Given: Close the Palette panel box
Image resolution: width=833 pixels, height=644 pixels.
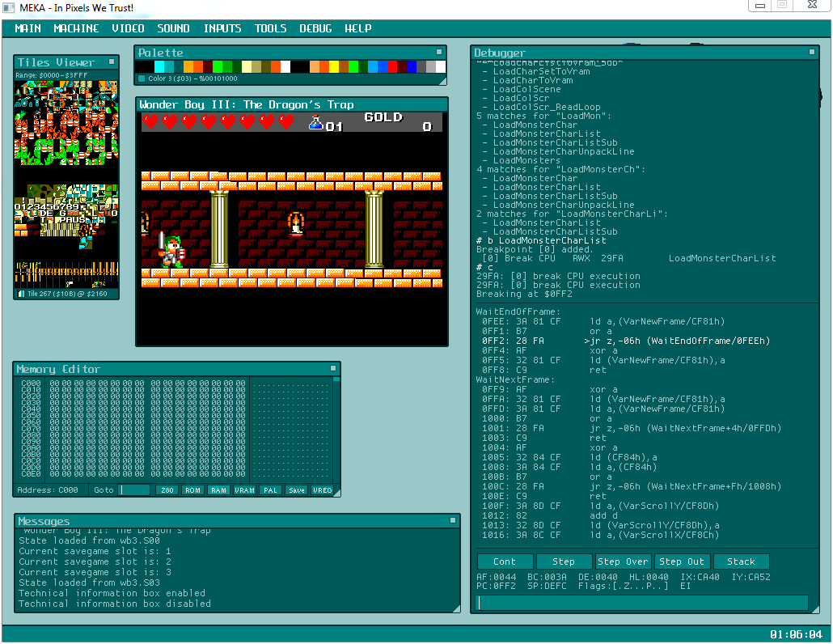Looking at the screenshot, I should [439, 52].
